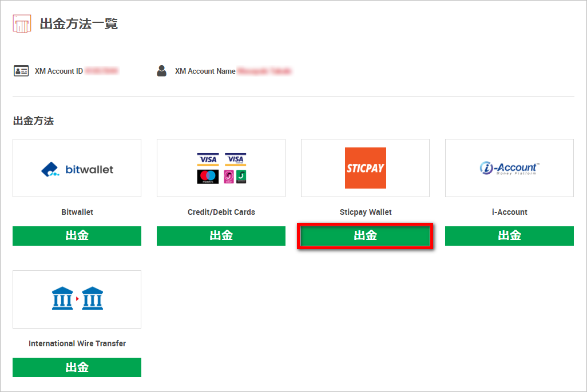The image size is (587, 392).
Task: Click the 出金方法一覧 page title
Action: point(78,24)
